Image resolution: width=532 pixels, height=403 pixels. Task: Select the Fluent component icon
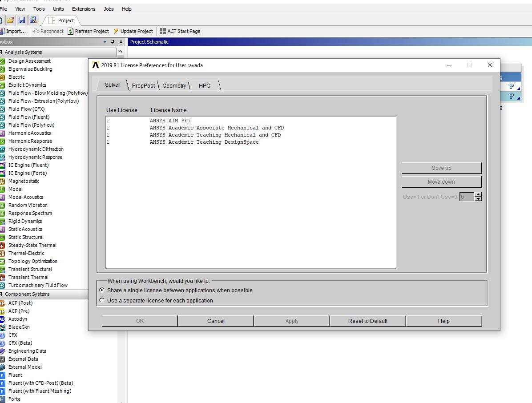(x=2, y=375)
